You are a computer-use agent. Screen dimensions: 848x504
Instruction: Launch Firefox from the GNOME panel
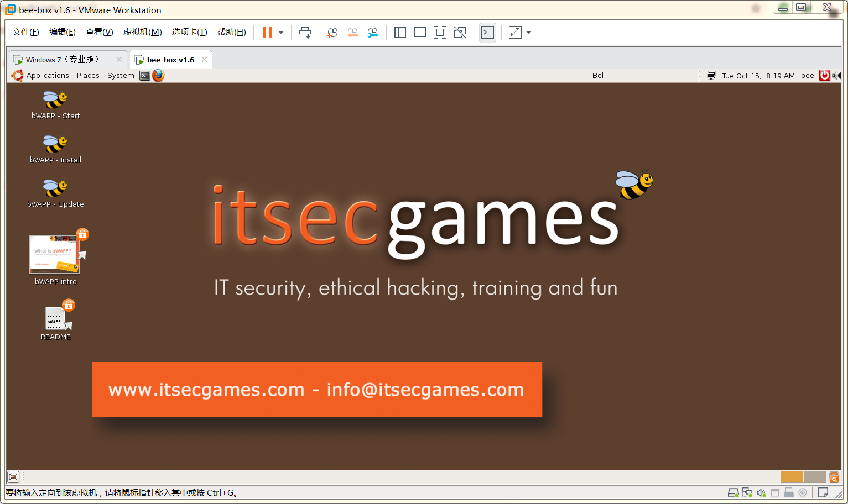click(x=158, y=75)
